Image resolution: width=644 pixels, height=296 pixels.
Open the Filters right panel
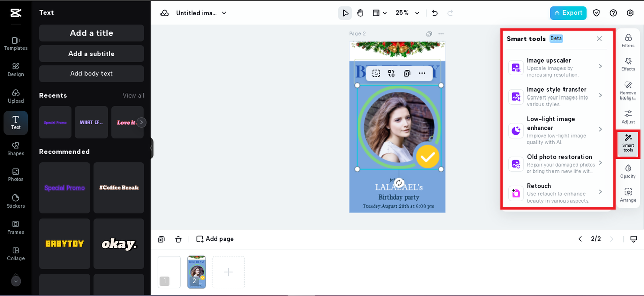[628, 41]
